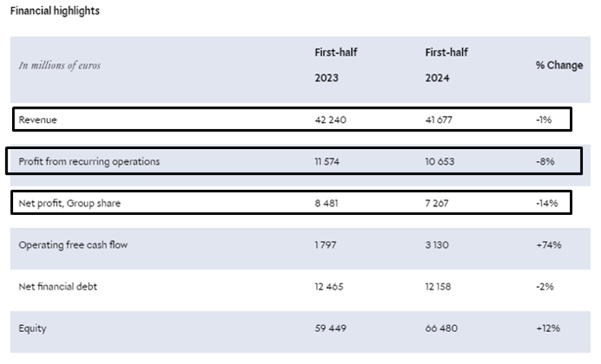Image resolution: width=601 pixels, height=364 pixels.
Task: Click the First-half 2024 column header
Action: click(447, 65)
